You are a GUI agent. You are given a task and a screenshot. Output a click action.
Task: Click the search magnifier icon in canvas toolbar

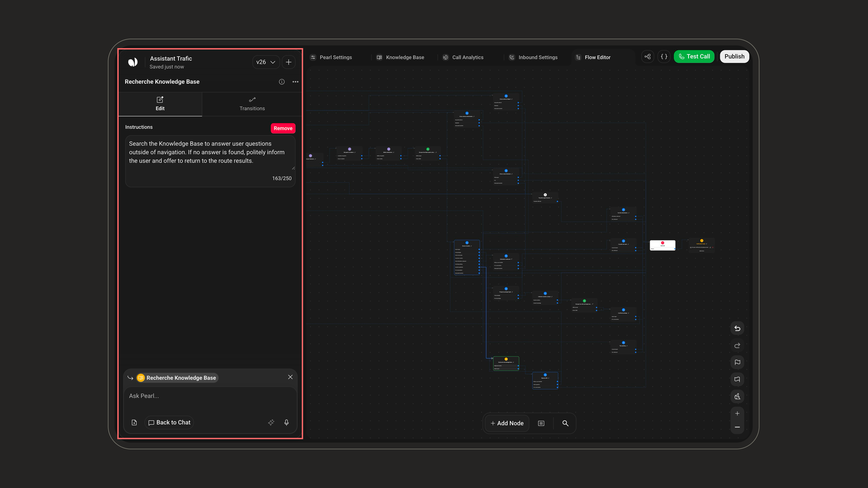tap(565, 423)
